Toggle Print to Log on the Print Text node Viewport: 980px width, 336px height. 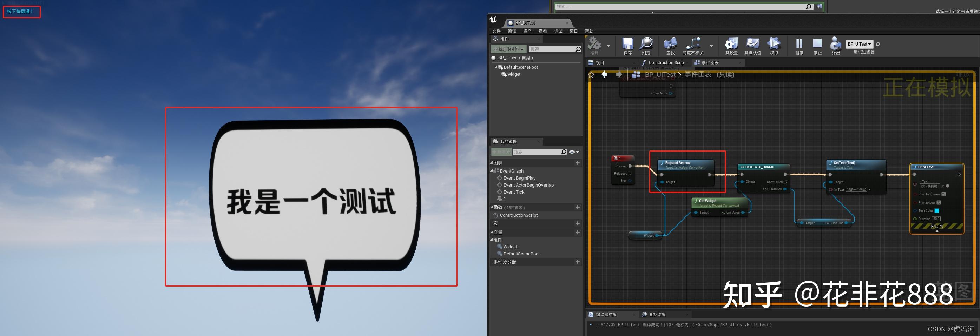tap(939, 203)
